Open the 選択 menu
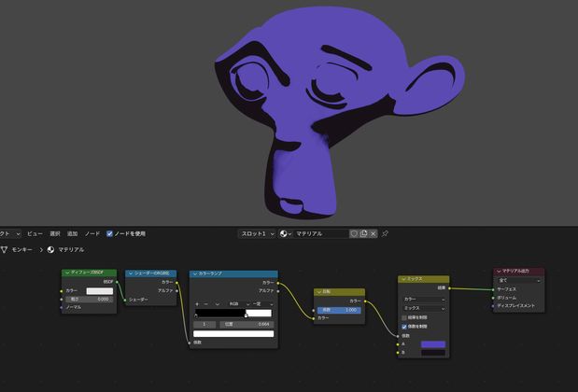Viewport: 578px width, 392px height. point(55,233)
